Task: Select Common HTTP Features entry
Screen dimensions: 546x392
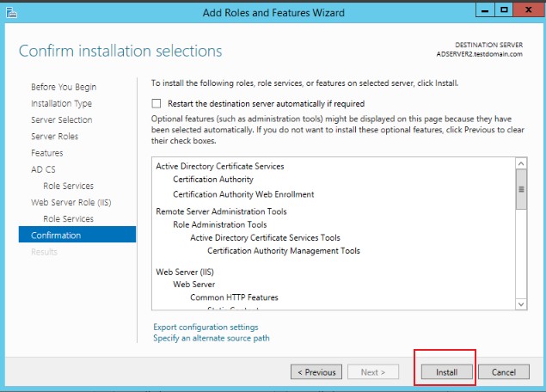Action: 234,297
